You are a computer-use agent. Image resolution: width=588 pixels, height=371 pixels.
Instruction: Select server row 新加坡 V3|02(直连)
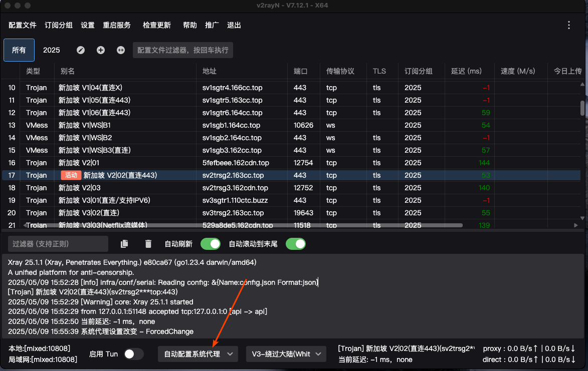click(x=291, y=213)
